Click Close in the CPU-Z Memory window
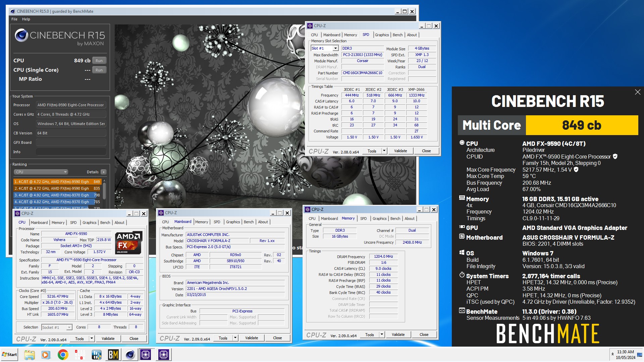The width and height of the screenshot is (644, 362). tap(424, 335)
